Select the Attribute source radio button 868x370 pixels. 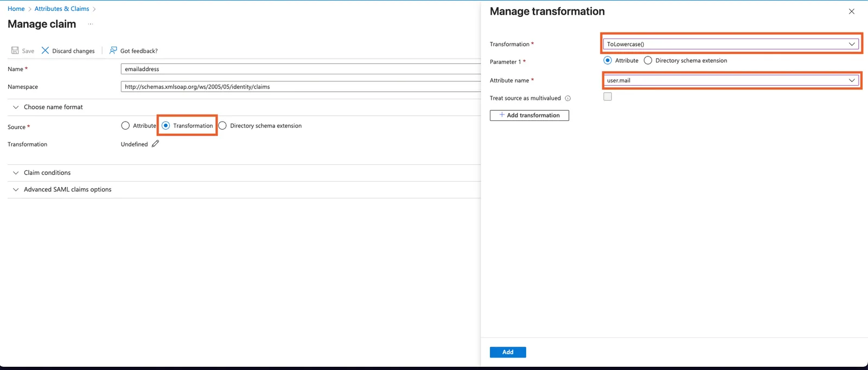click(125, 125)
